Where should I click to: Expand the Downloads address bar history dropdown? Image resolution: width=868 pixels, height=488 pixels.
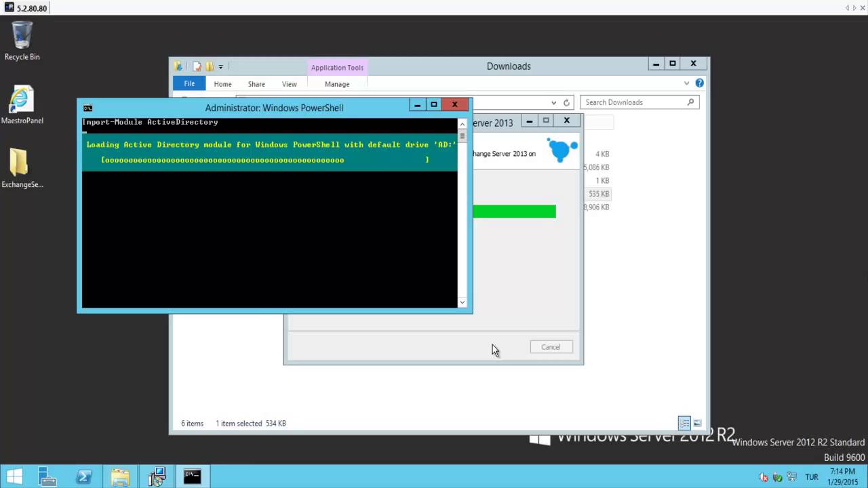click(x=554, y=103)
